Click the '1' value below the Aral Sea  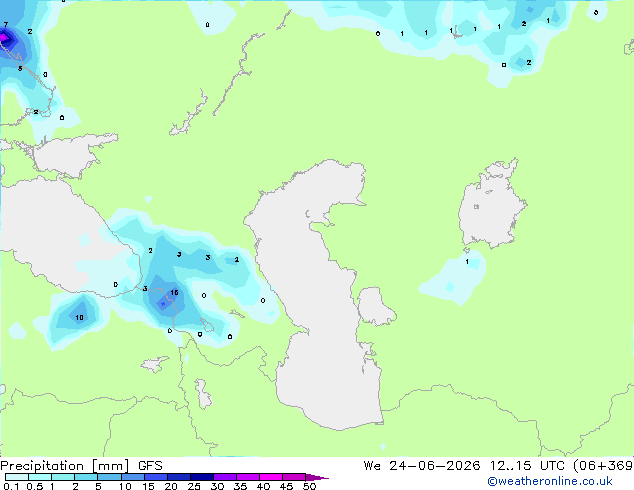(467, 262)
